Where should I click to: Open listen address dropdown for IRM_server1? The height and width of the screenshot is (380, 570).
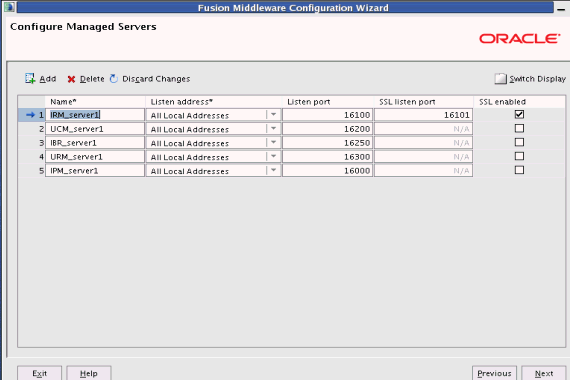273,115
